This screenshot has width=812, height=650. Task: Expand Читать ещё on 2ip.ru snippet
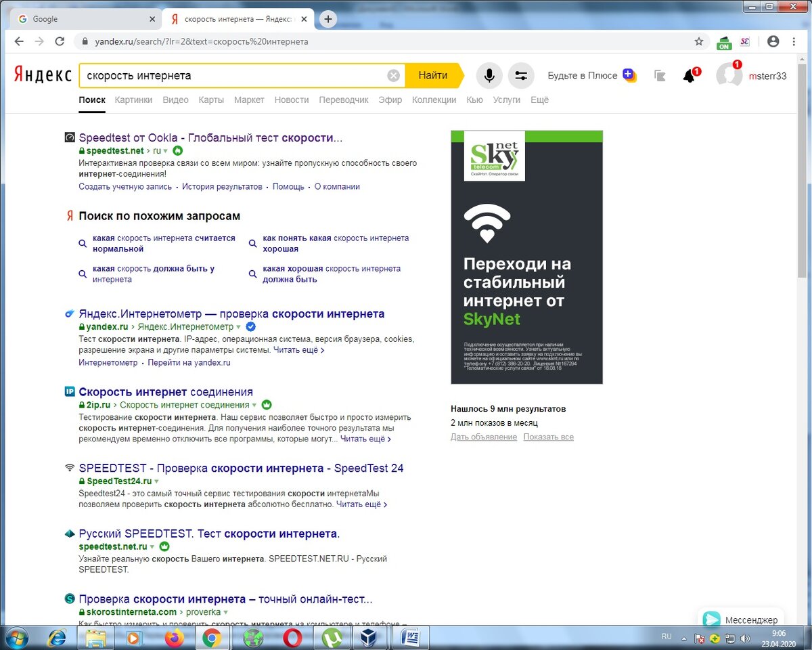pos(365,439)
